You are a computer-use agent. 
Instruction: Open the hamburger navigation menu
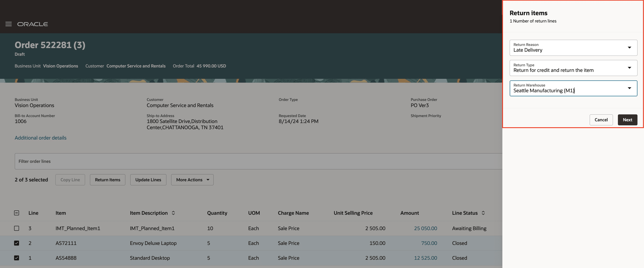tap(8, 24)
